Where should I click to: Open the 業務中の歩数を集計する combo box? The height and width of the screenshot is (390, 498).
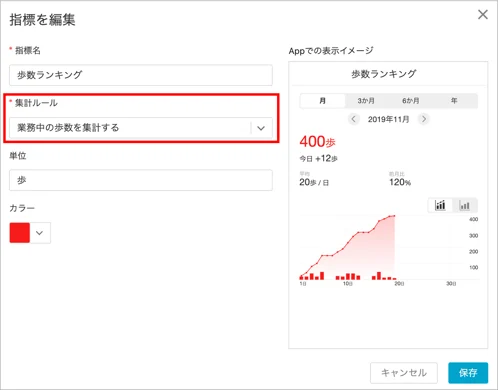coord(141,128)
